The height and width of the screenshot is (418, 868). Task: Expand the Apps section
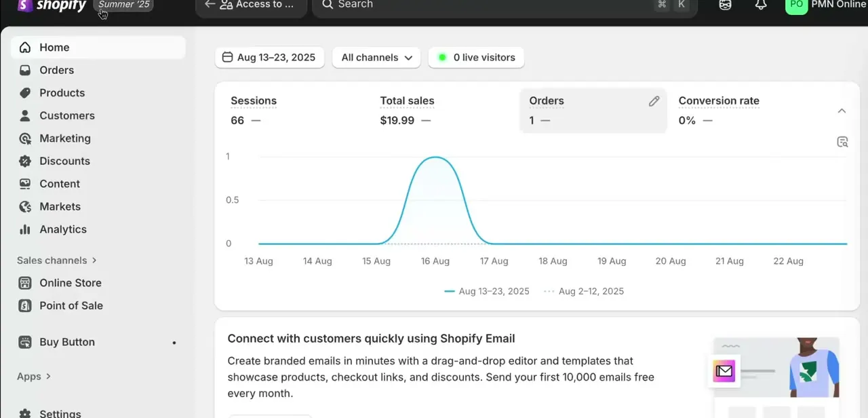point(34,377)
